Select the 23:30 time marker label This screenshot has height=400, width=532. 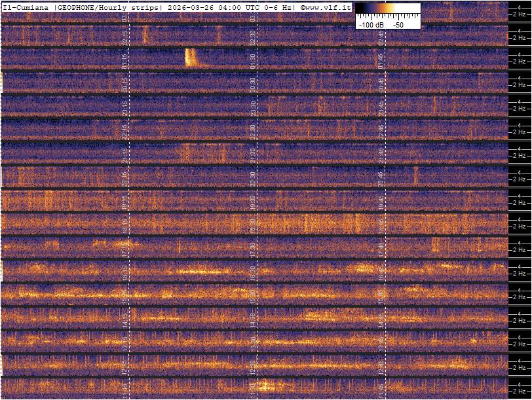coord(253,108)
